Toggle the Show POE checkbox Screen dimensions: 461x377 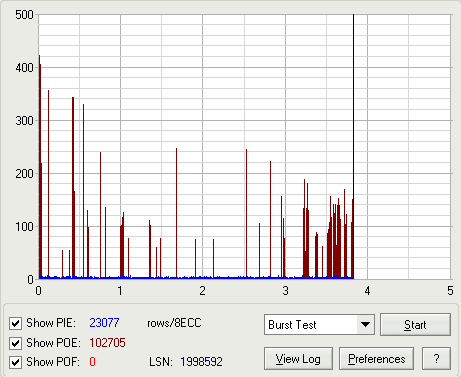(x=15, y=343)
